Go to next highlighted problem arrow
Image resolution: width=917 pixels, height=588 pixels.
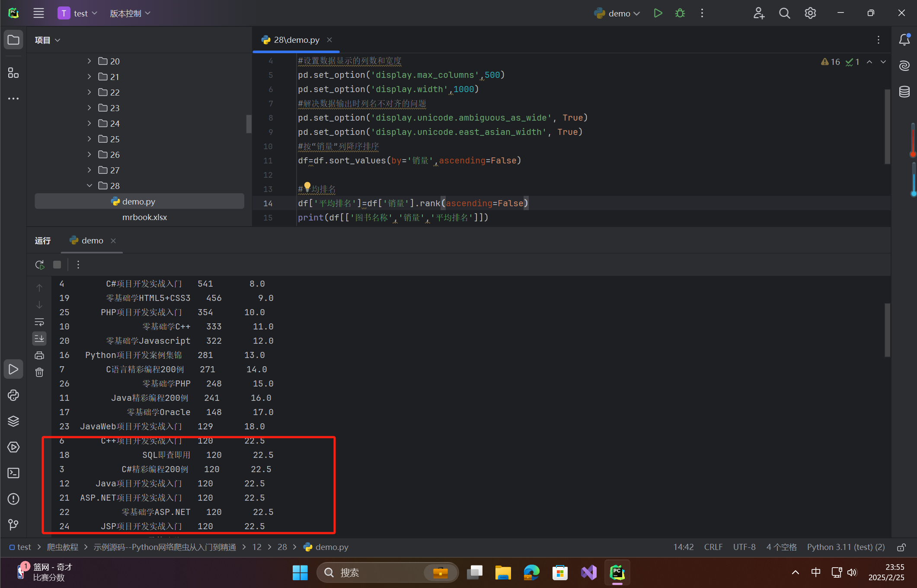coord(883,62)
